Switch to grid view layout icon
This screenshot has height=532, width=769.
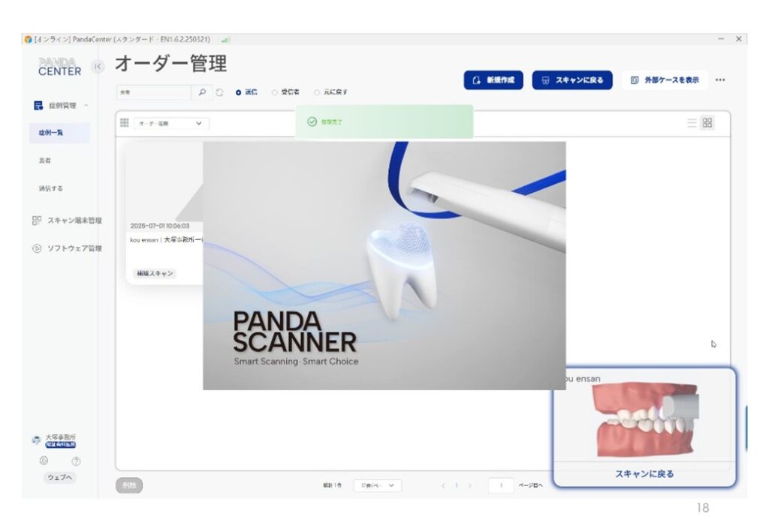click(x=707, y=123)
